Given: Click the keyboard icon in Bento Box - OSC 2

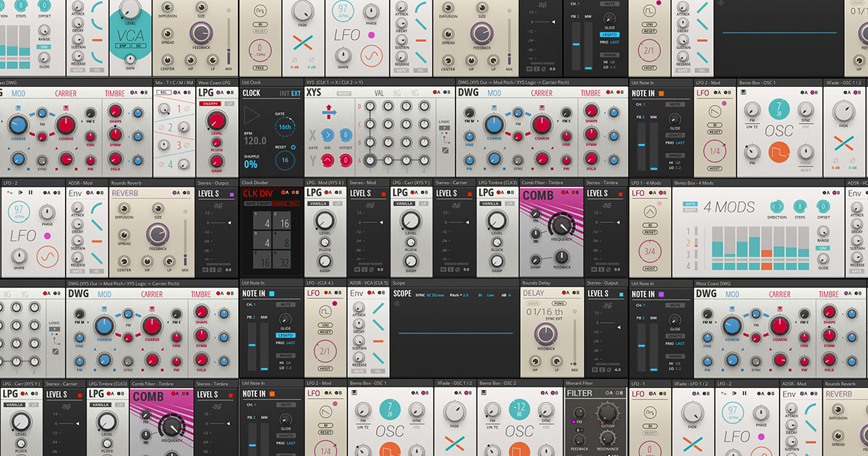Looking at the screenshot, I should pos(485,393).
